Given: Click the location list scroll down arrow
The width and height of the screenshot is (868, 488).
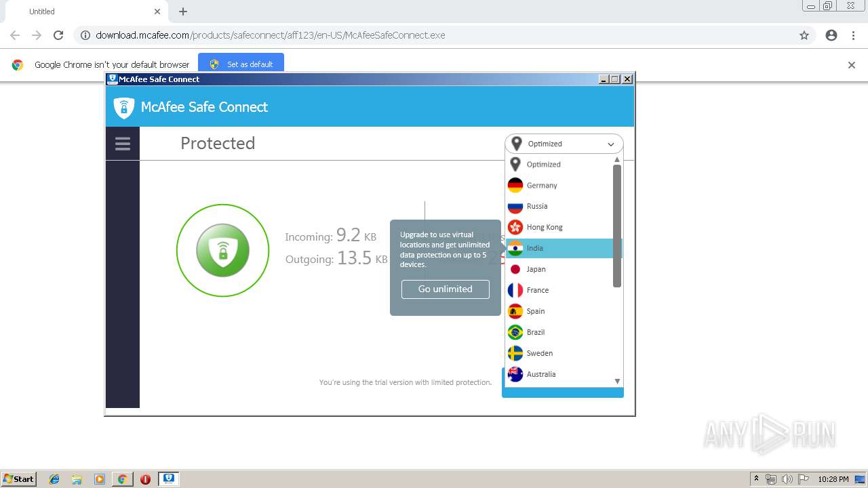Looking at the screenshot, I should click(x=617, y=381).
